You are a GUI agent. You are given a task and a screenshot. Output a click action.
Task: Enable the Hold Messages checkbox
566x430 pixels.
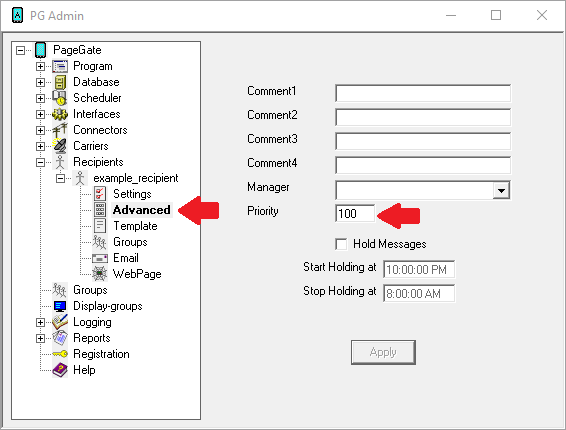tap(341, 244)
